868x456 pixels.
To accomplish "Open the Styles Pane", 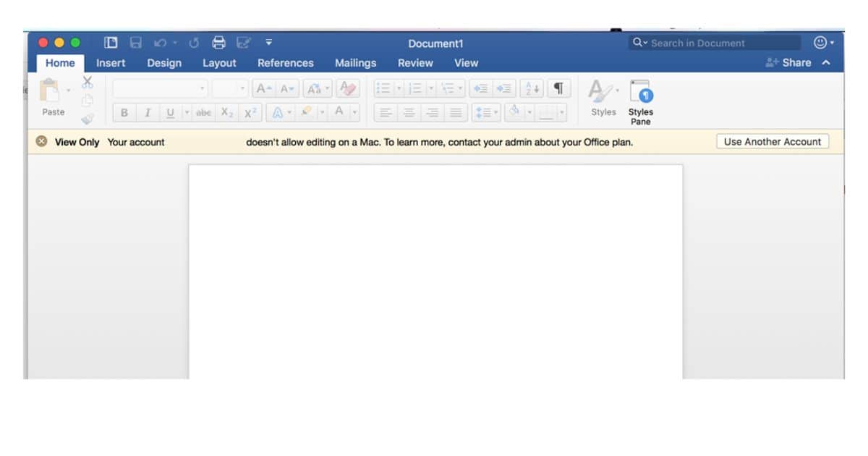I will pos(640,102).
